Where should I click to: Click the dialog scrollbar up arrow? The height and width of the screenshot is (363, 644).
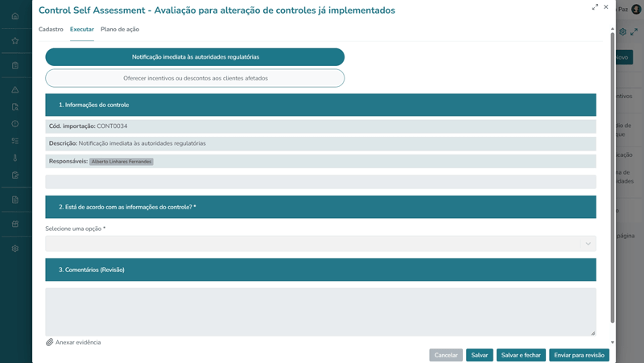click(612, 29)
